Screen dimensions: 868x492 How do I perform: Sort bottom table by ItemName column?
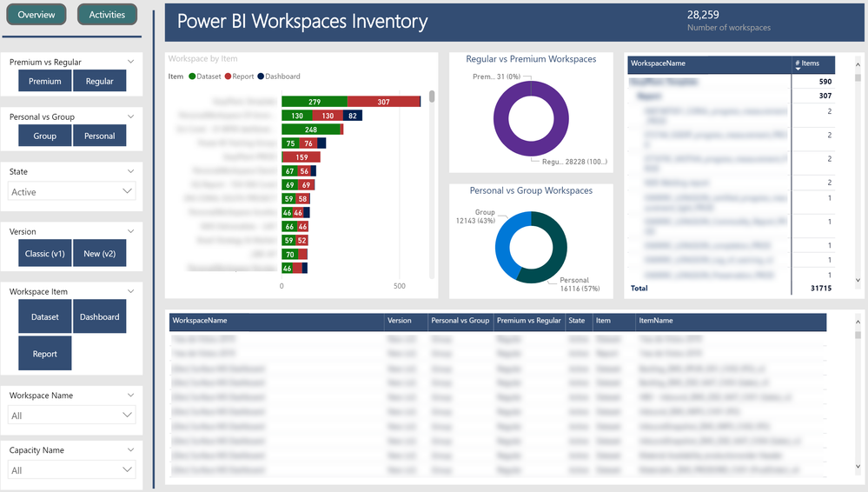pos(731,322)
